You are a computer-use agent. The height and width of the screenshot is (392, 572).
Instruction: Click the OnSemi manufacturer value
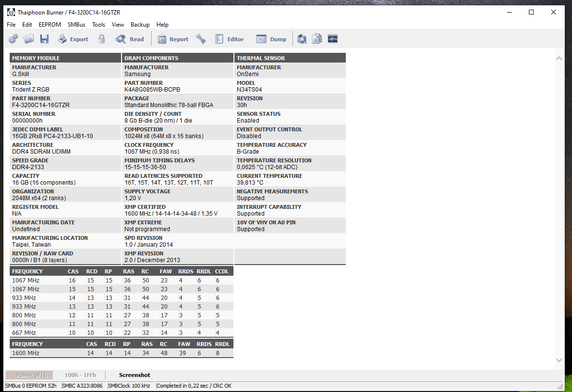point(247,74)
